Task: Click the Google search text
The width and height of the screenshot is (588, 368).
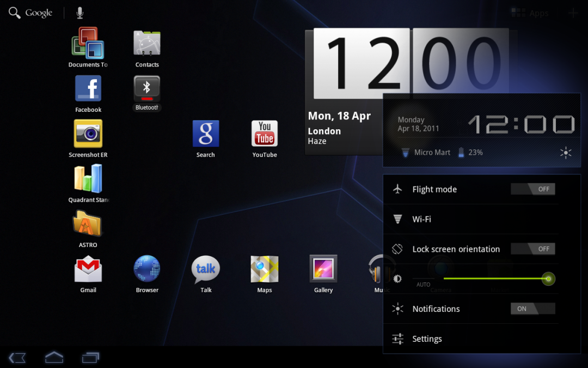Action: pos(39,13)
